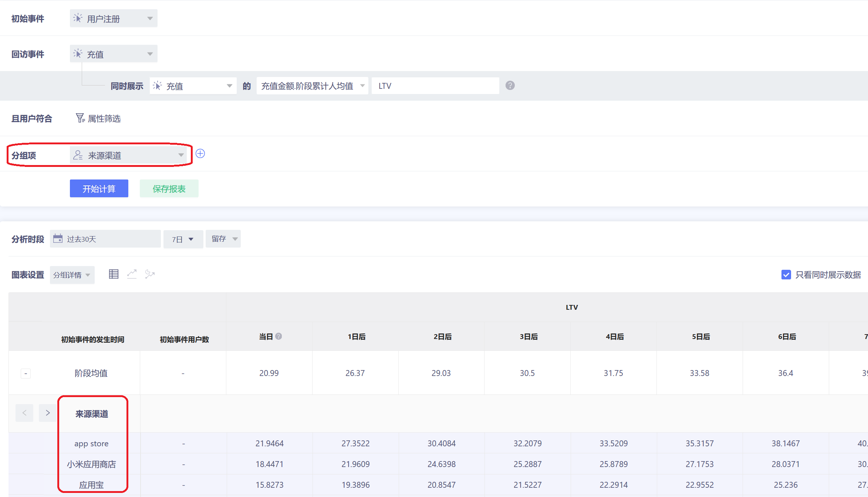Click the LTV table group header

pyautogui.click(x=572, y=308)
